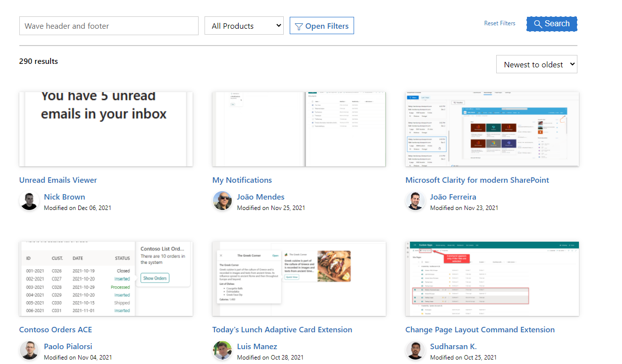This screenshot has height=364, width=622.
Task: Click João Mendes's profile picture
Action: (222, 201)
